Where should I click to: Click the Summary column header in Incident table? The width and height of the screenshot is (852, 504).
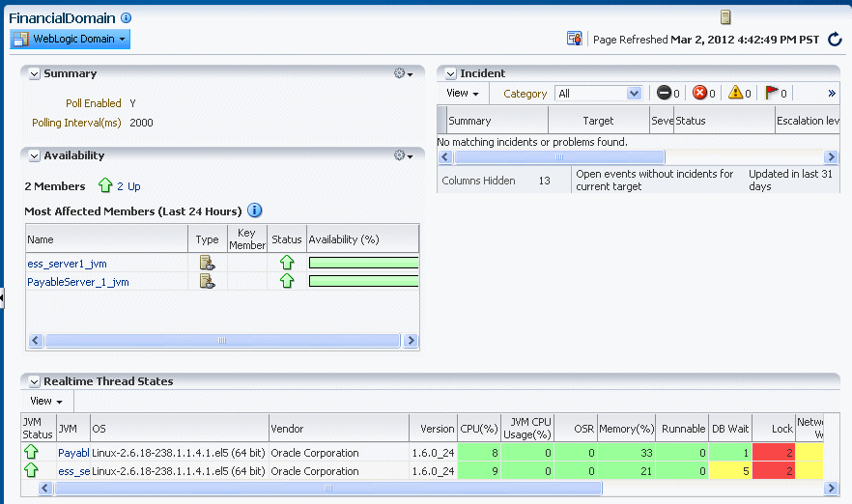497,121
